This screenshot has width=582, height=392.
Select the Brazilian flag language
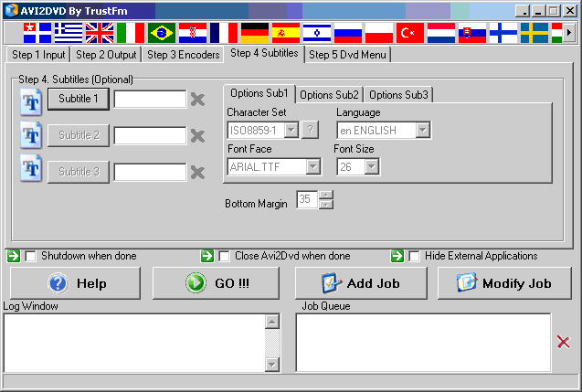[162, 33]
